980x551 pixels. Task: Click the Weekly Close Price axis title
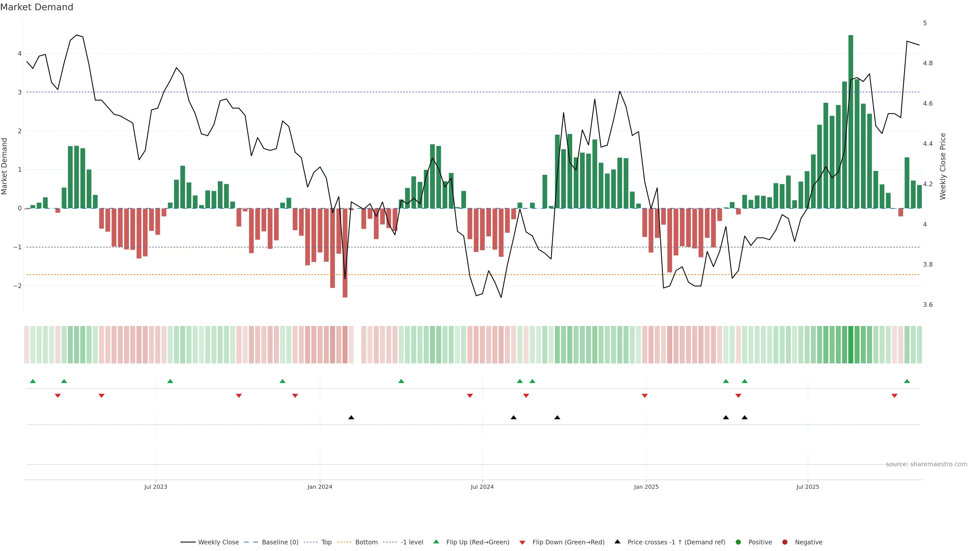(x=943, y=166)
